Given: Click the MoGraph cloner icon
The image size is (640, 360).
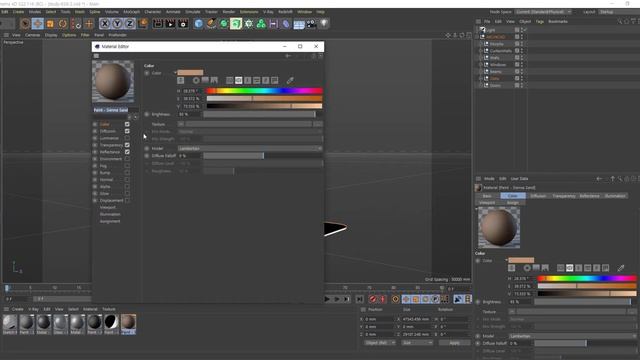Looking at the screenshot, I should pyautogui.click(x=261, y=24).
